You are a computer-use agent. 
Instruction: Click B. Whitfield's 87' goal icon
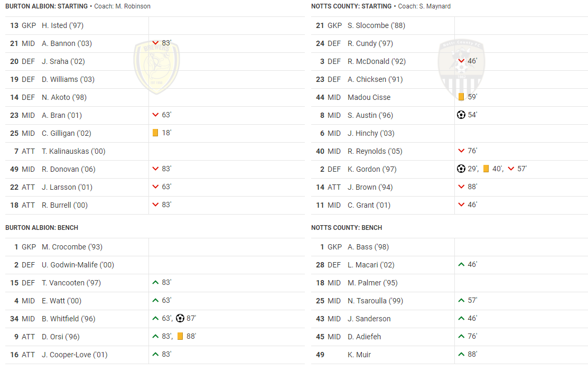pos(180,318)
